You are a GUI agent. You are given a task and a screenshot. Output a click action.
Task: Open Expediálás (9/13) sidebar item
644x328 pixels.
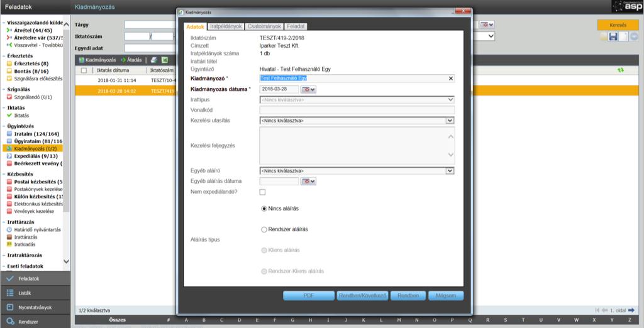(32, 156)
